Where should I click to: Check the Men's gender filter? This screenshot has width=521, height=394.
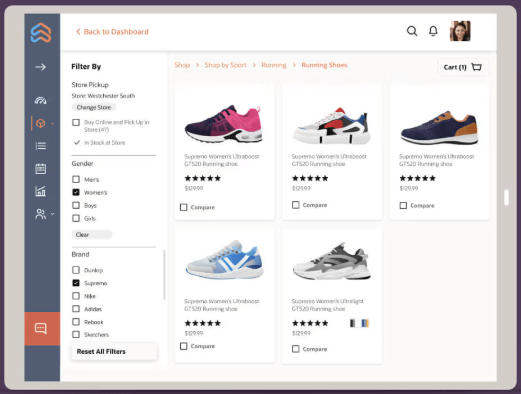click(76, 179)
